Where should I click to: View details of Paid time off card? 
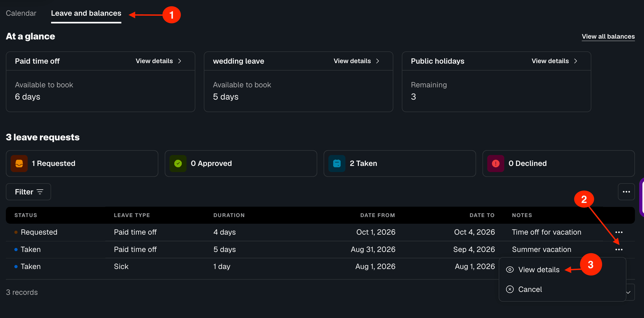[x=158, y=61]
